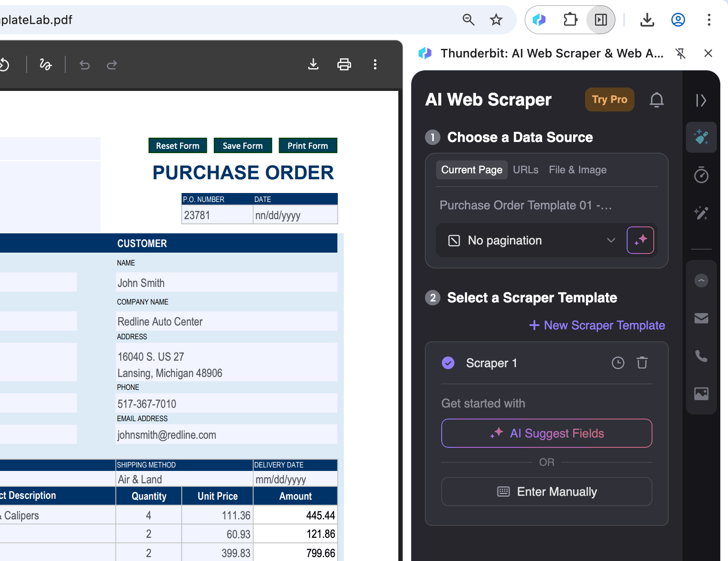Undo the last PDF annotation

click(x=85, y=65)
